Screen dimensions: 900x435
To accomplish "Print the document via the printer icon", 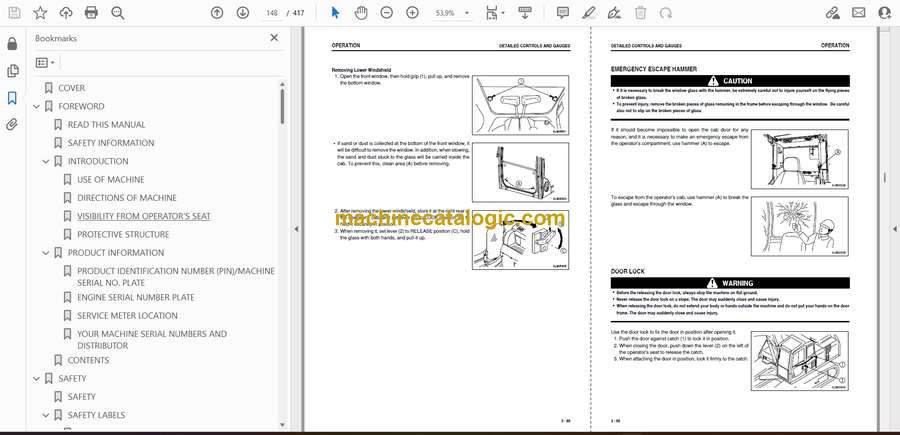I will [91, 13].
